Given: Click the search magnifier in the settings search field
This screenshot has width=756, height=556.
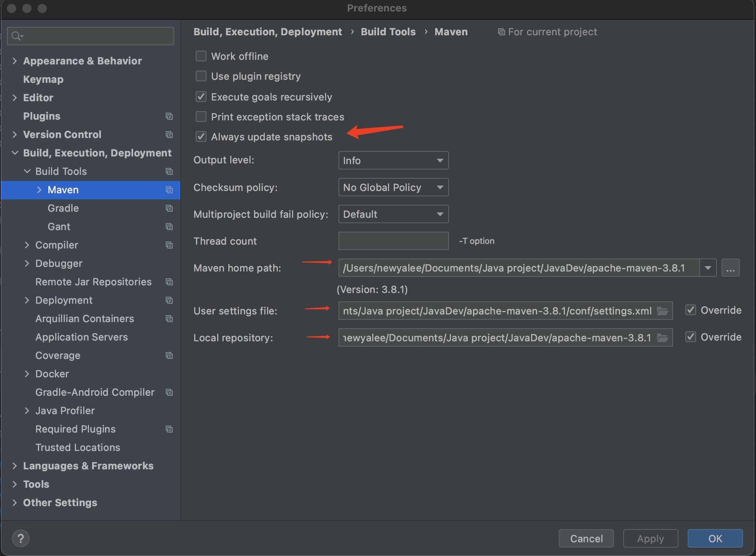Looking at the screenshot, I should tap(16, 36).
